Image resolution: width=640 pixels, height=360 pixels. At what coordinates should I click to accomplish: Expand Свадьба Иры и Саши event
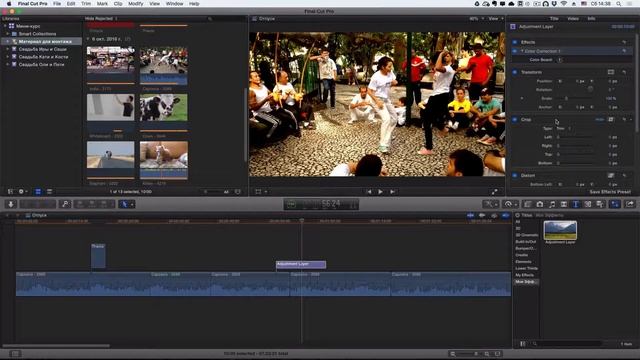(7, 49)
